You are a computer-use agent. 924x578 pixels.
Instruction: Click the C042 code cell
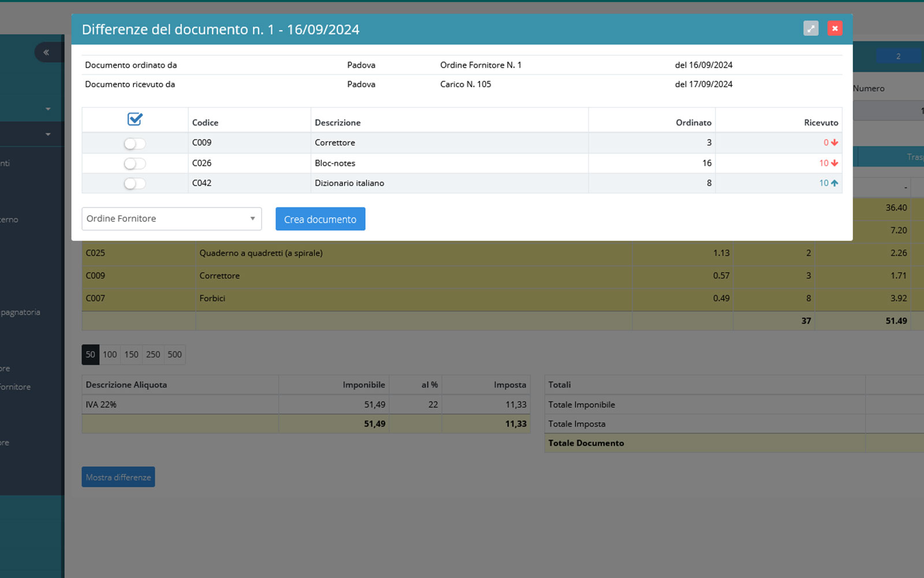click(249, 183)
